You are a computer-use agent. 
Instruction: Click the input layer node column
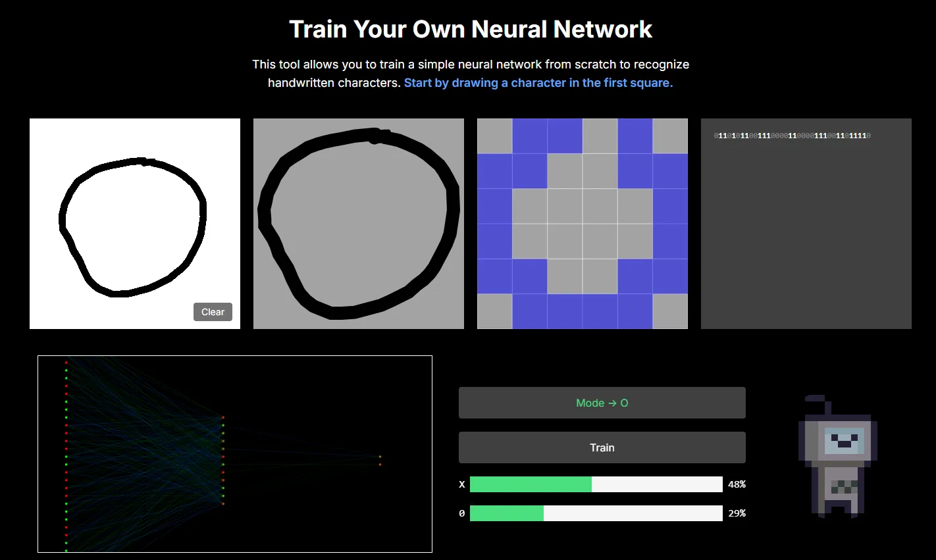(66, 455)
